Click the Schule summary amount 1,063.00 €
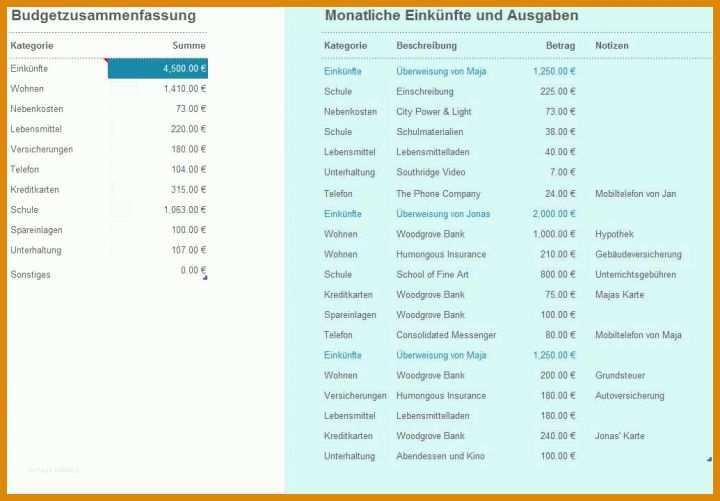 [185, 210]
